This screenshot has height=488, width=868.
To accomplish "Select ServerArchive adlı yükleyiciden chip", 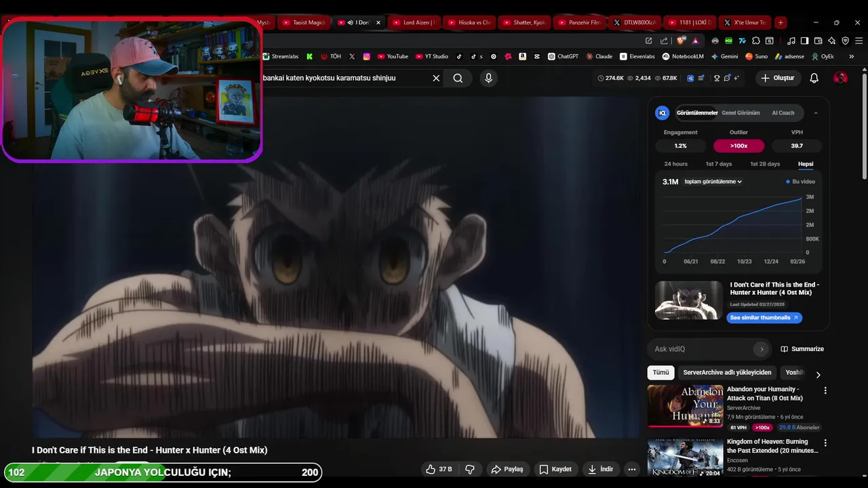I will point(727,372).
